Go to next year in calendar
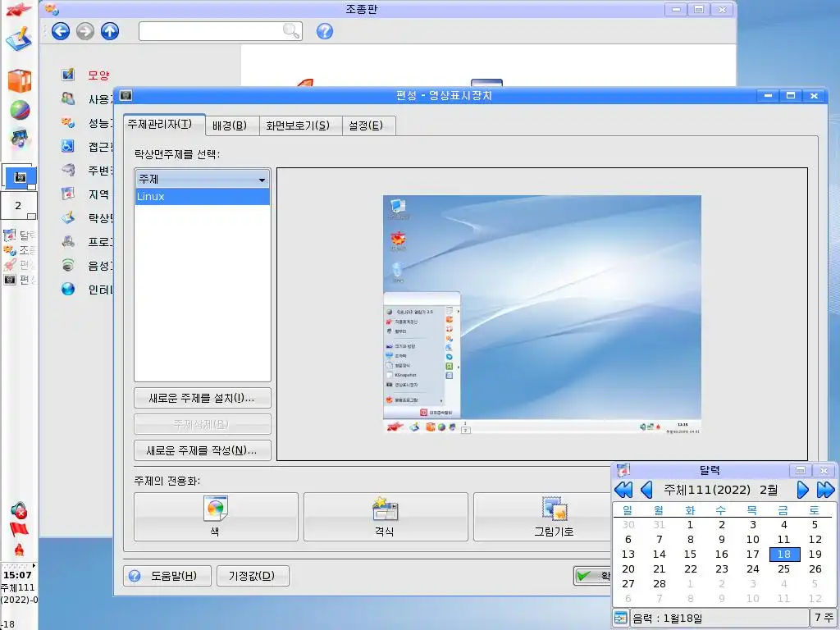This screenshot has height=630, width=840. pos(825,490)
